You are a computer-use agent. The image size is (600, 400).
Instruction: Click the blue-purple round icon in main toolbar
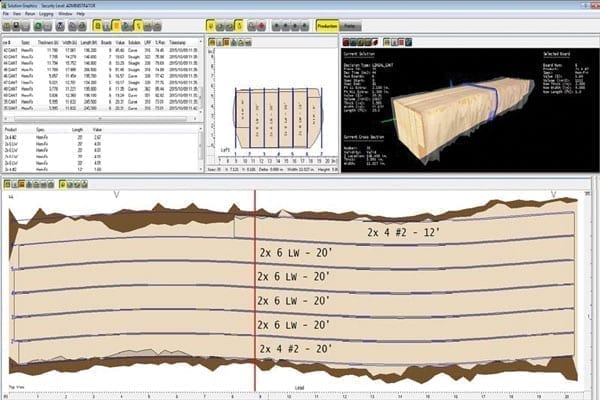point(60,26)
